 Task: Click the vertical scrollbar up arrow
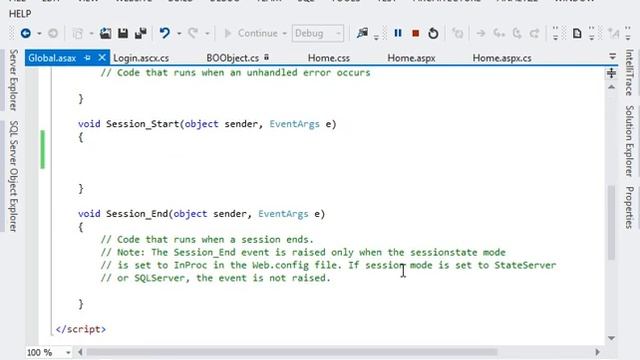[611, 87]
